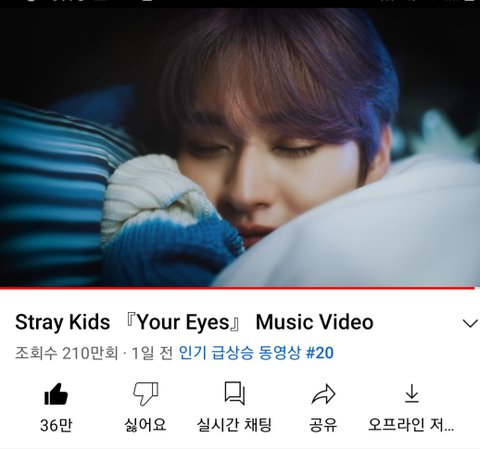Tap the 1일 전 upload date text
Viewport: 480px width, 449px height.
tap(152, 353)
